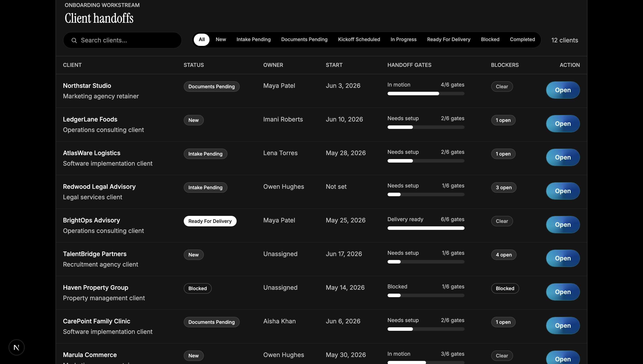This screenshot has width=643, height=364.
Task: Show Documents Pending filter tab
Action: 304,40
